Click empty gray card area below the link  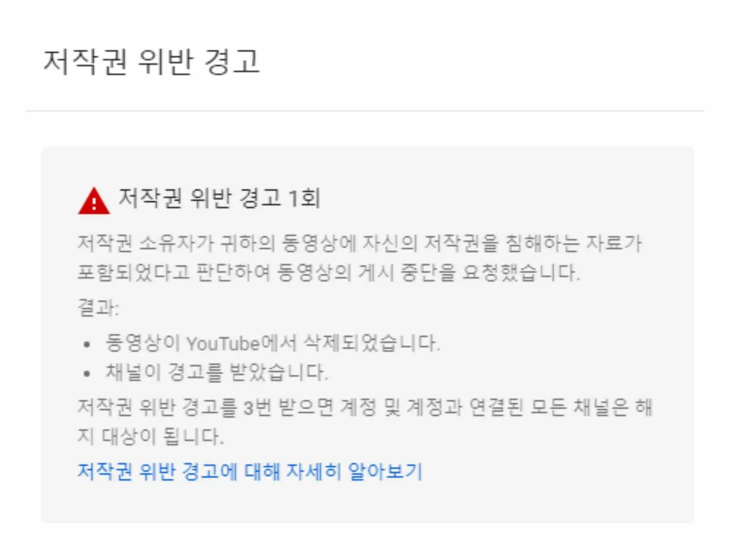368,503
